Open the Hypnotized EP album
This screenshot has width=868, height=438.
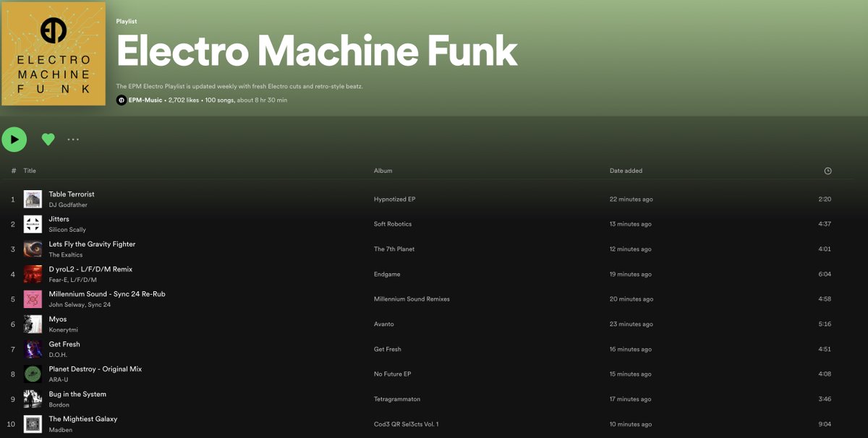pyautogui.click(x=394, y=199)
